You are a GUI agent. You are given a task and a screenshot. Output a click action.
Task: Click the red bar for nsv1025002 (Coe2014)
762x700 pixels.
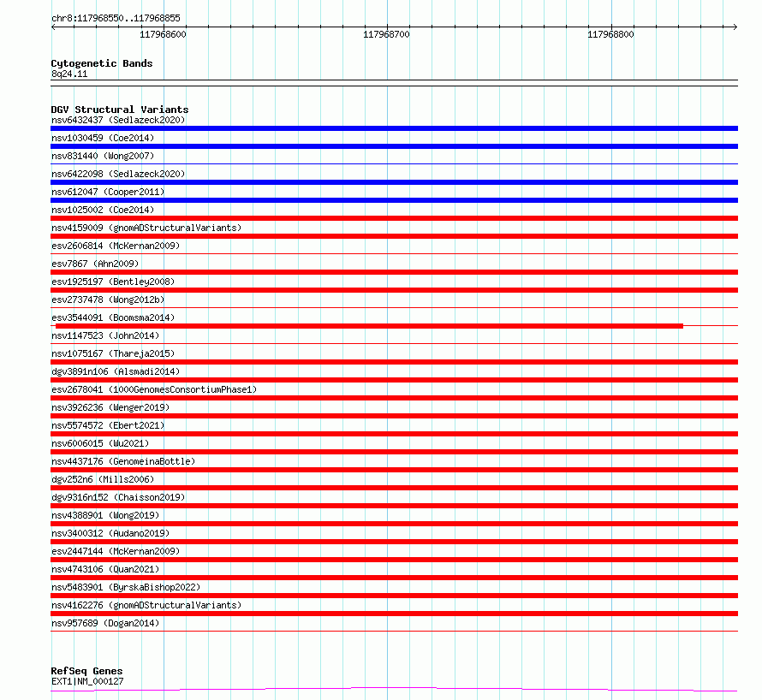tap(394, 218)
